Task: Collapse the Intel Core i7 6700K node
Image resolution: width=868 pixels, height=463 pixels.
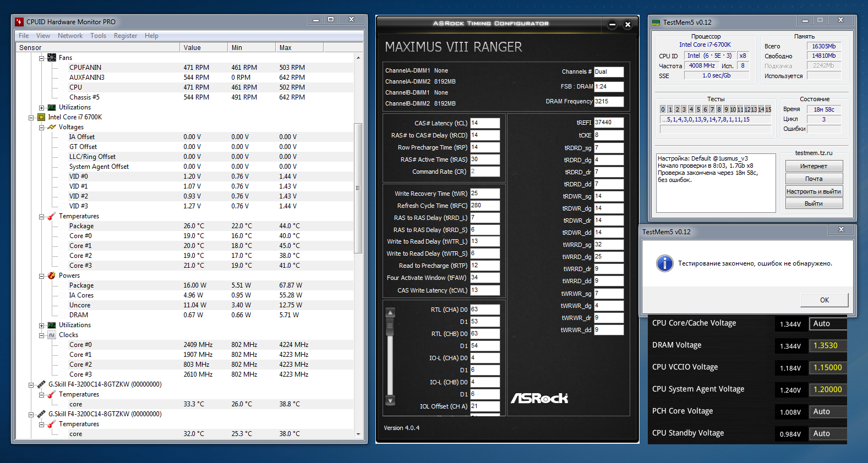Action: (x=31, y=117)
